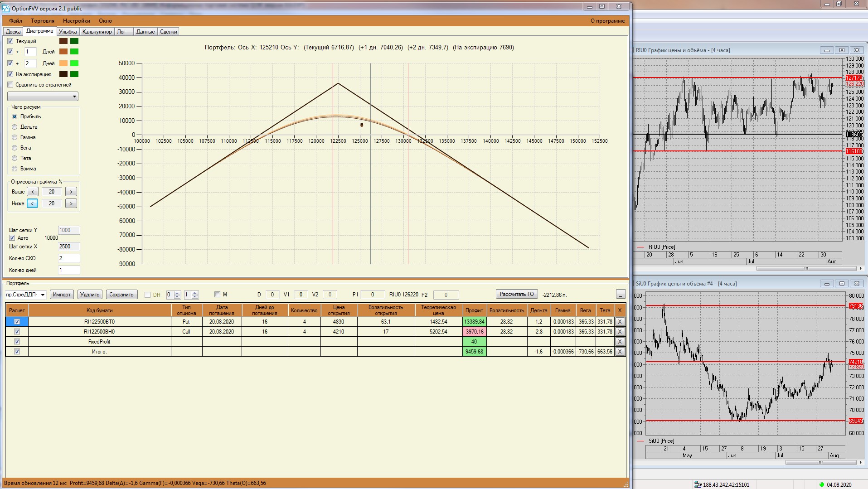Remove the FixedProfit row
The image size is (868, 489).
[620, 341]
